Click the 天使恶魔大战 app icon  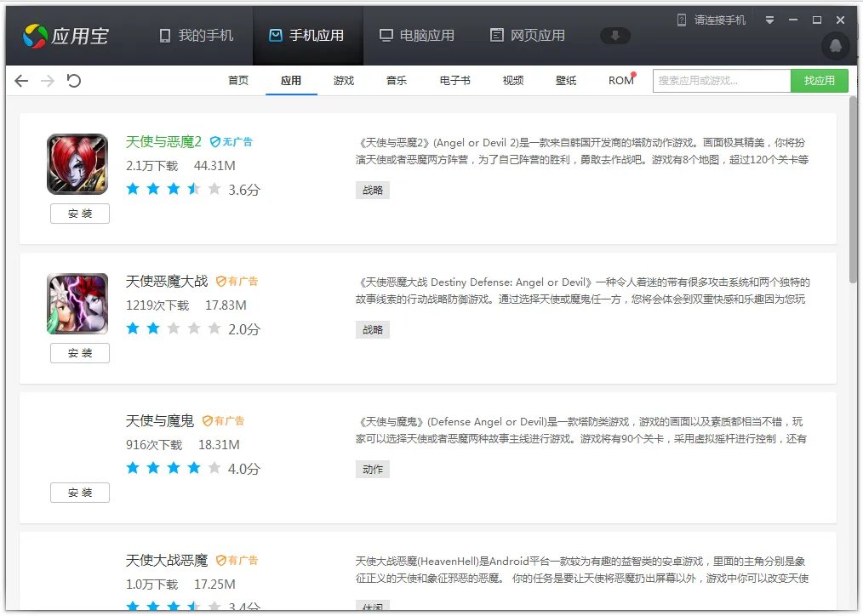click(x=77, y=304)
